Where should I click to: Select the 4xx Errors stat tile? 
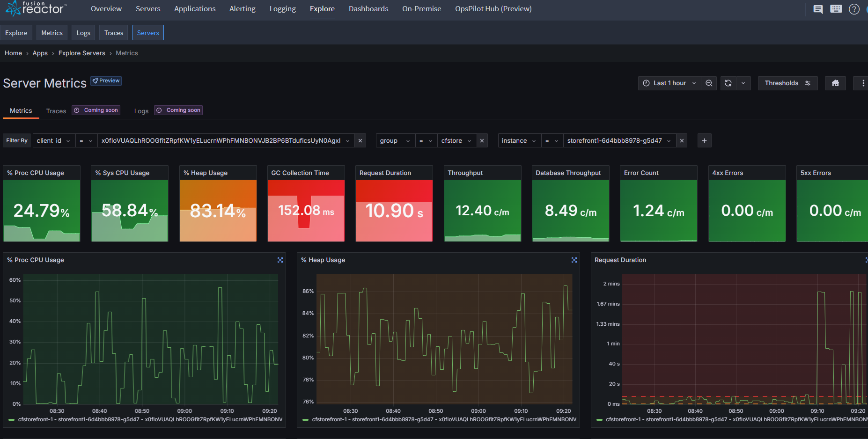tap(747, 204)
